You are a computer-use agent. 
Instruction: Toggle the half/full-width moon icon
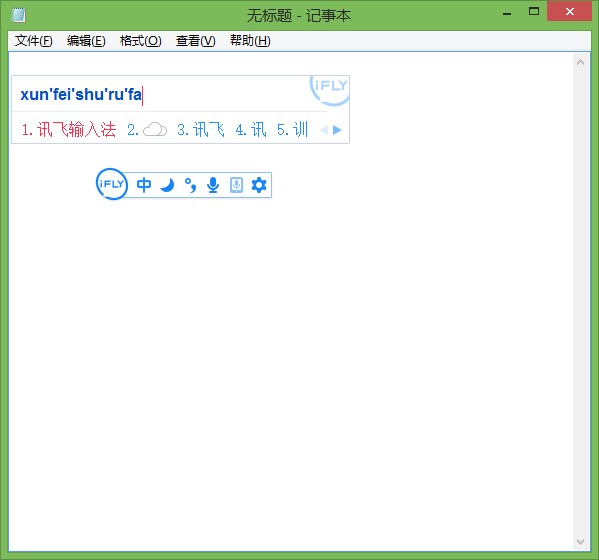click(x=167, y=185)
